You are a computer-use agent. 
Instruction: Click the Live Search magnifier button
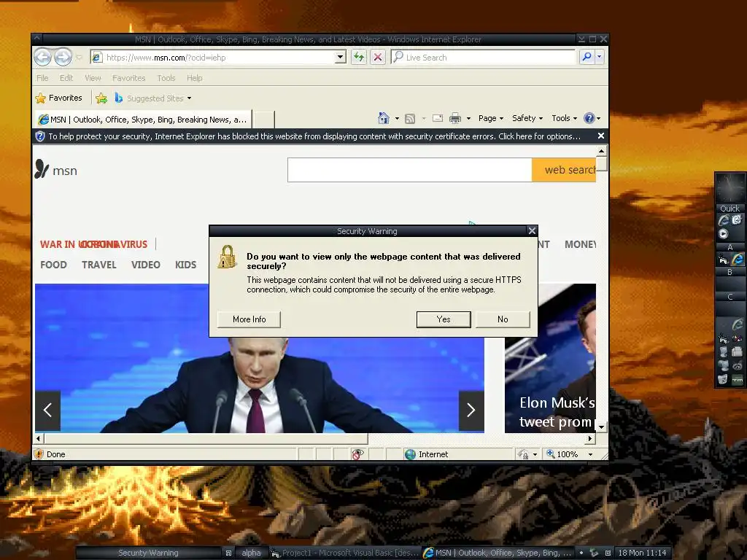point(587,57)
